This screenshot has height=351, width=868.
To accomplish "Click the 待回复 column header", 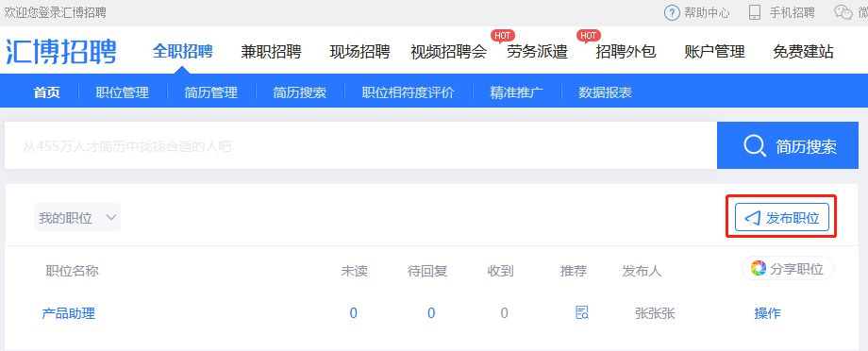I will pos(427,271).
